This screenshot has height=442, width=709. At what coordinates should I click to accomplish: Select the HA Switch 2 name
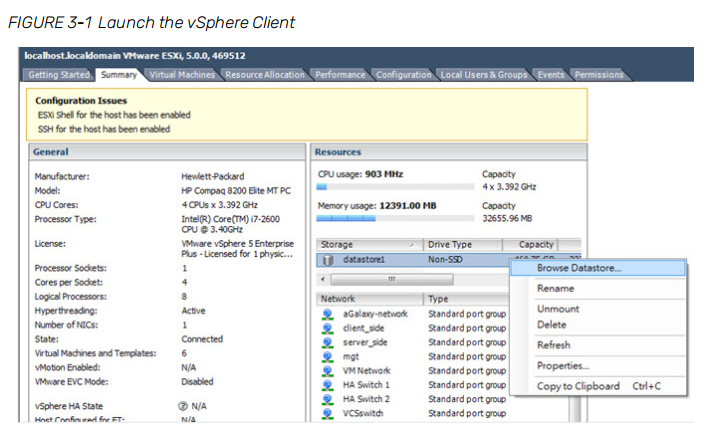point(366,400)
